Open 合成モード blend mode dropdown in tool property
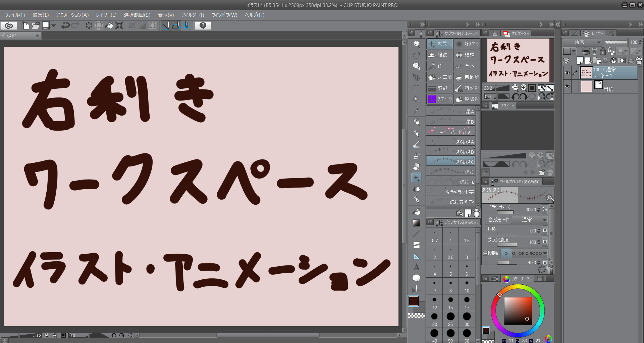Screen dimensions: 644x343 (530, 220)
